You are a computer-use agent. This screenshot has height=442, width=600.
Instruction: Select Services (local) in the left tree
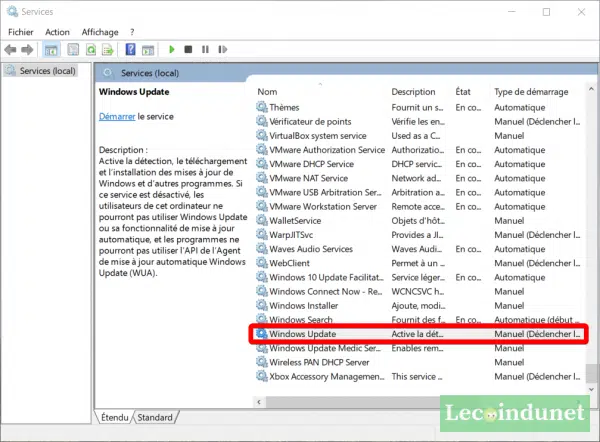pos(47,71)
